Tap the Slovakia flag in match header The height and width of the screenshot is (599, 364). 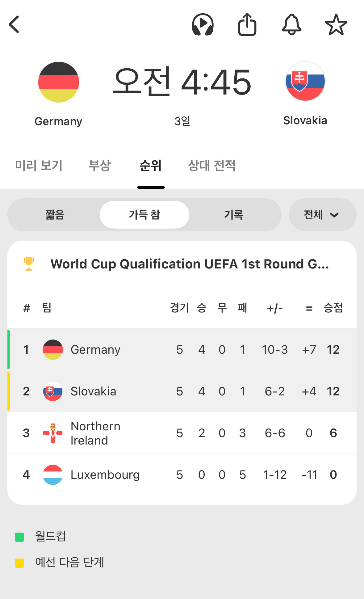click(305, 82)
